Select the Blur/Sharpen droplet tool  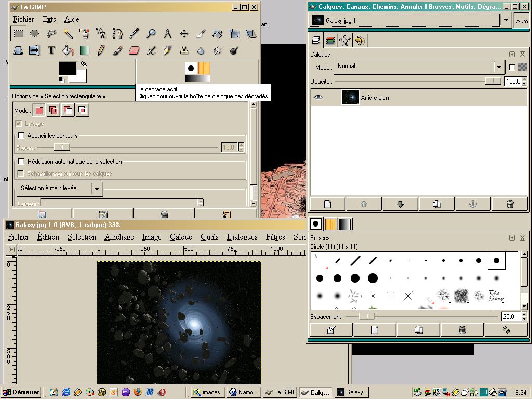click(x=201, y=50)
